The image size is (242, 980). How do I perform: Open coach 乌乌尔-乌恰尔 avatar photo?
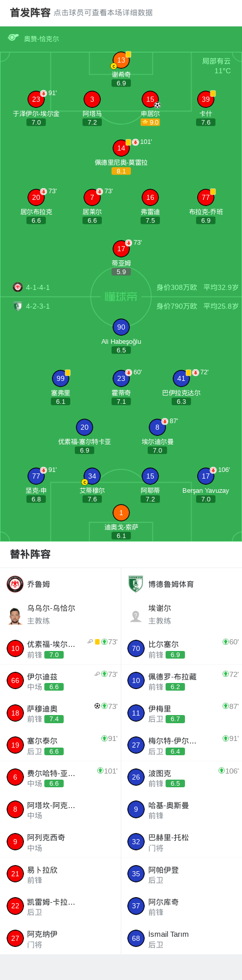pyautogui.click(x=15, y=616)
